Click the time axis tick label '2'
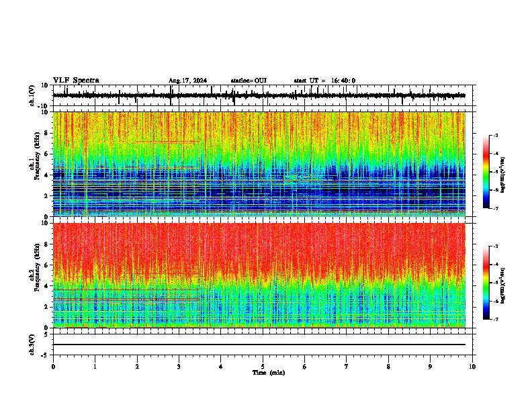532x411 pixels. [137, 367]
